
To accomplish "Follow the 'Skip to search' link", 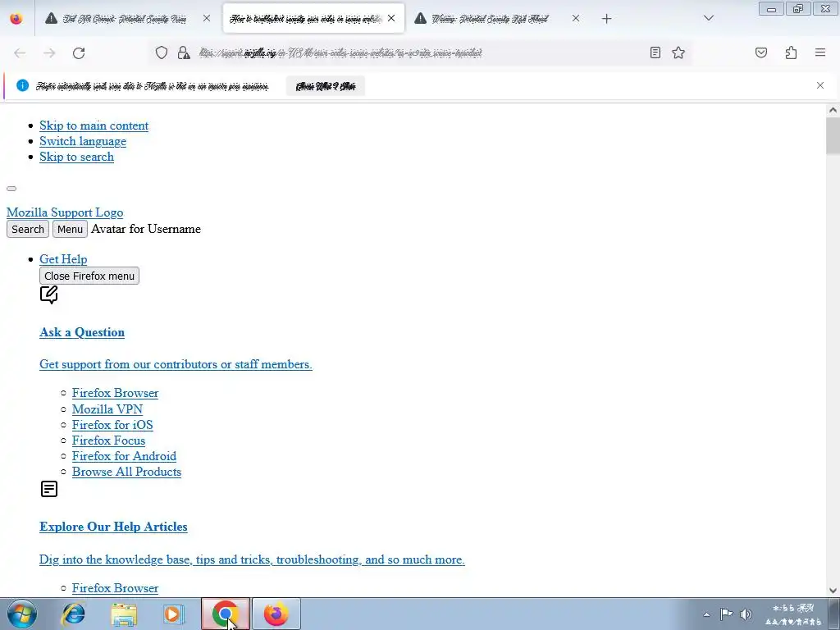I will click(76, 157).
